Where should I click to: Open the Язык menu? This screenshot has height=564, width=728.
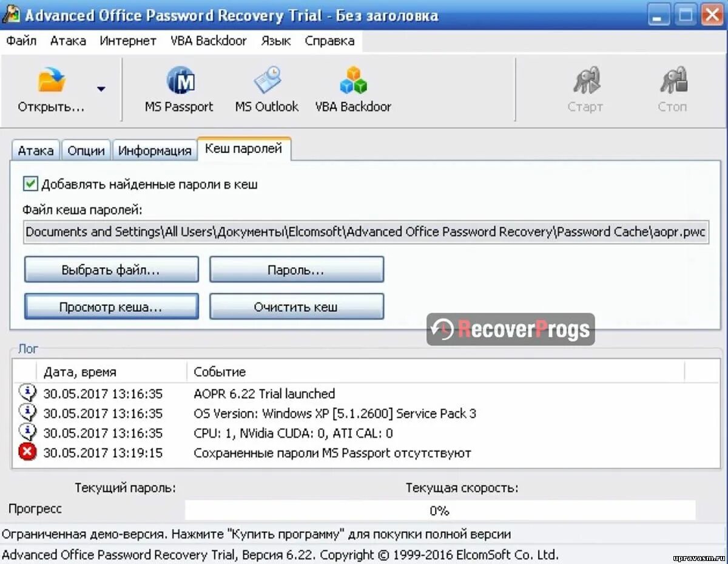(x=276, y=41)
